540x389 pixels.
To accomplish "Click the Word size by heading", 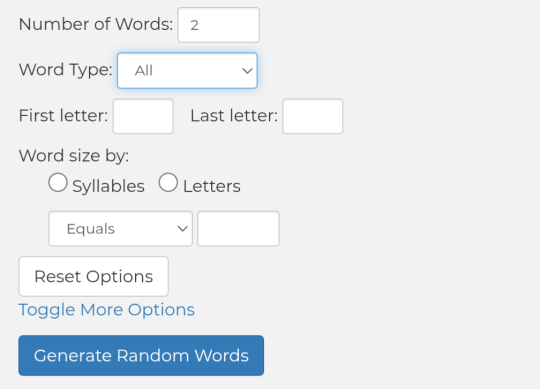I will click(74, 156).
